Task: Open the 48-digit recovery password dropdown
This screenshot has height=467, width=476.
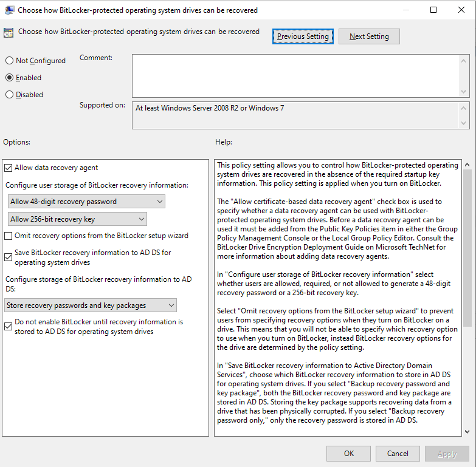Action: coord(87,202)
